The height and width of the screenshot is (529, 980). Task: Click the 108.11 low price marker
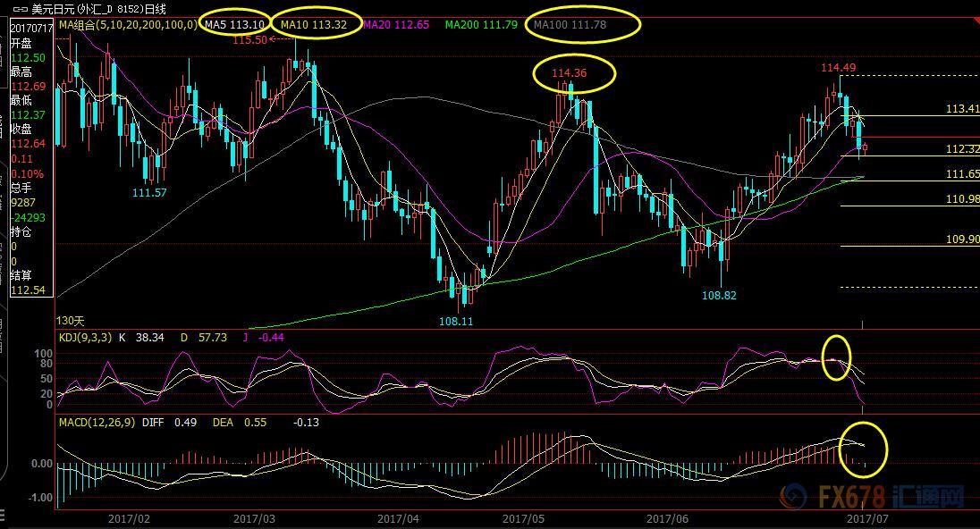(456, 321)
